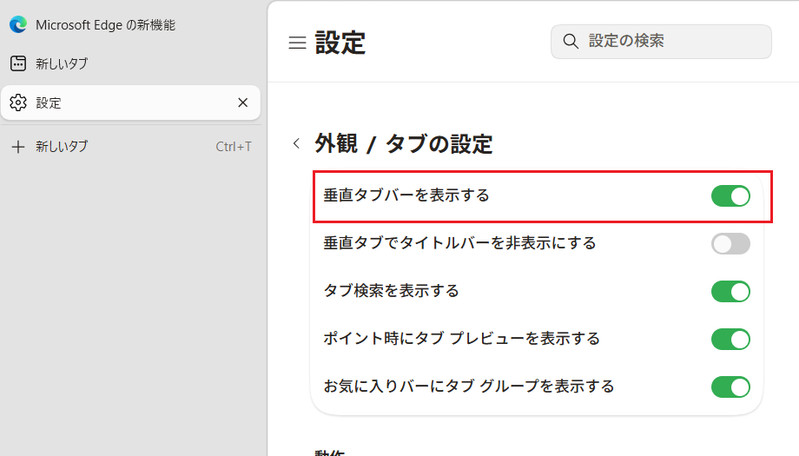This screenshot has width=799, height=456.
Task: Switch to Microsoft Edge の新機能 tab
Action: pos(130,25)
